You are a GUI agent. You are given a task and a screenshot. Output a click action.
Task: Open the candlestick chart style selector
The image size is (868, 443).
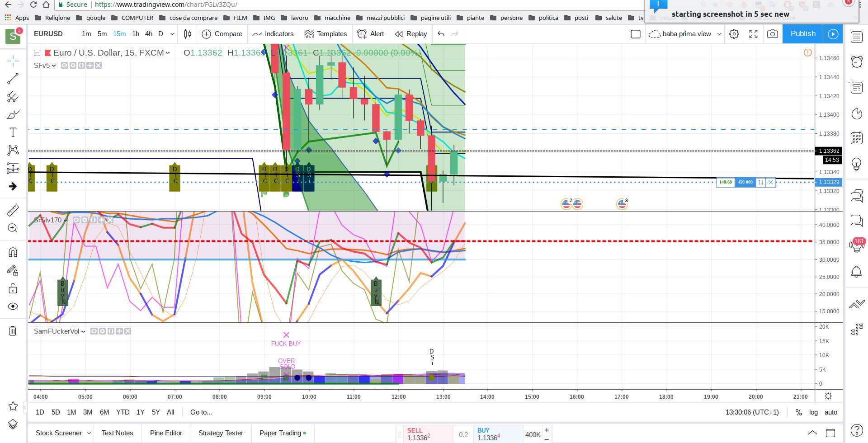click(188, 34)
